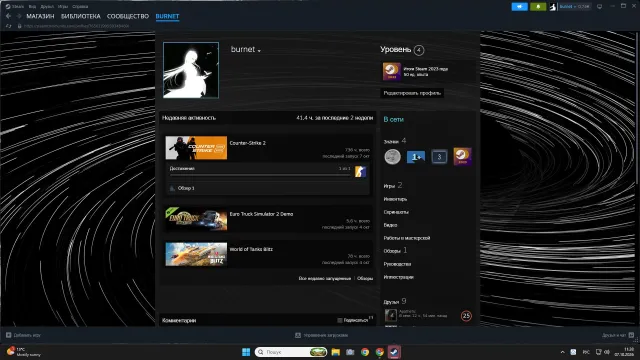The width and height of the screenshot is (640, 360).
Task: Click the level 4 circle badge
Action: coord(419,50)
